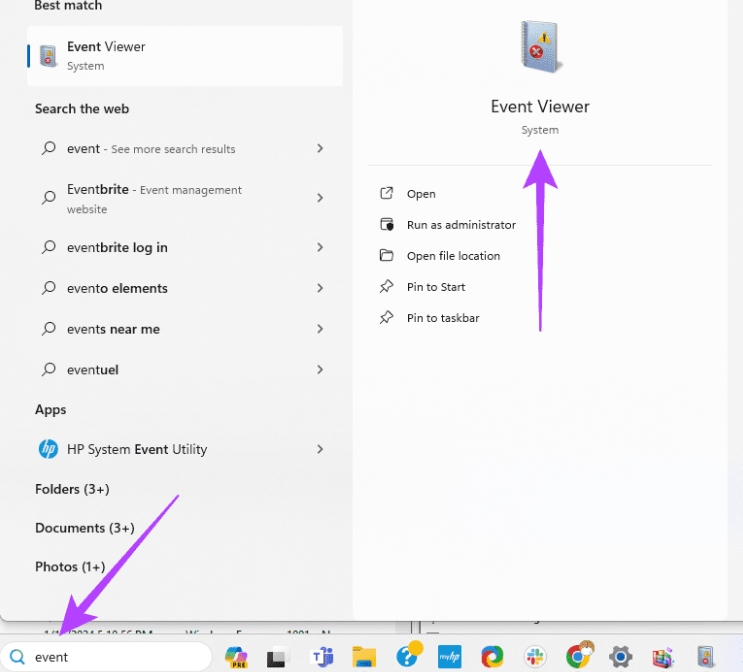Launch Microsoft Edge from the taskbar
The height and width of the screenshot is (672, 743).
click(492, 657)
